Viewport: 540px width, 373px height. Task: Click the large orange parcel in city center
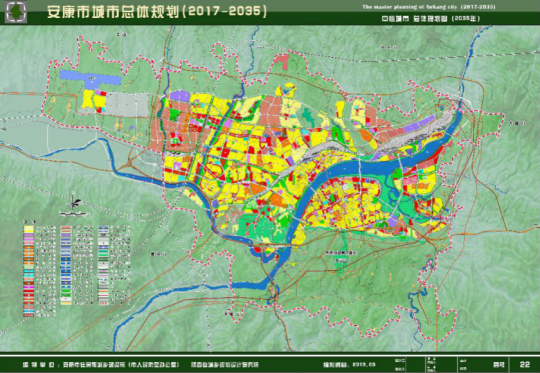(x=258, y=189)
